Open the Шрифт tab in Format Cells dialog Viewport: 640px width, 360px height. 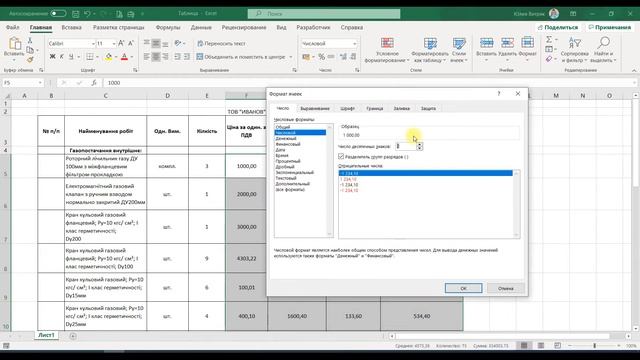(347, 109)
